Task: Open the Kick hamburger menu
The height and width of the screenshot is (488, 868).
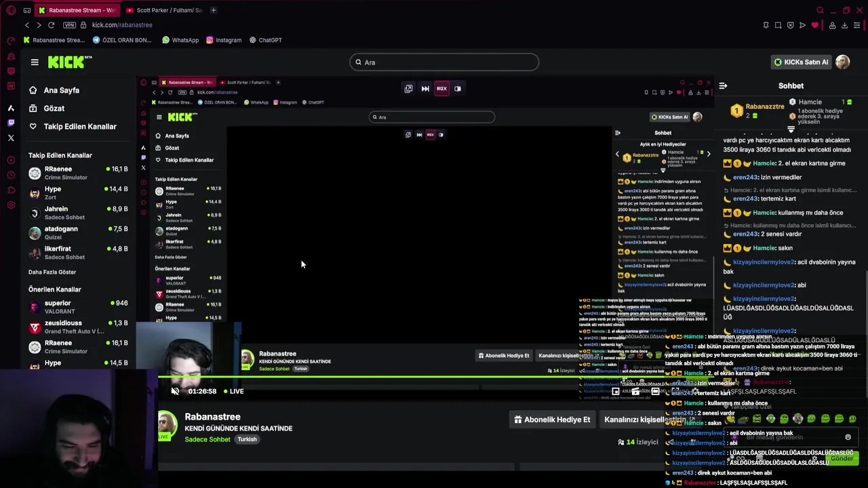Action: 35,62
